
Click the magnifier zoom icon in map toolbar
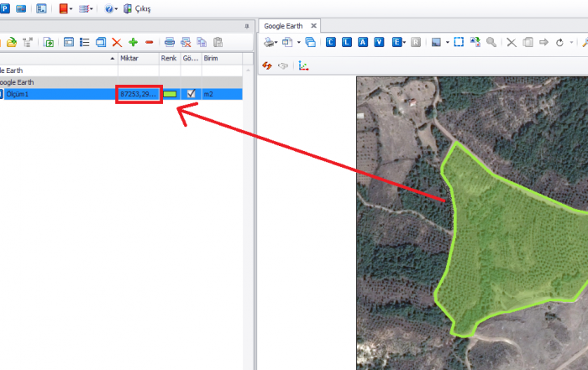pos(491,41)
